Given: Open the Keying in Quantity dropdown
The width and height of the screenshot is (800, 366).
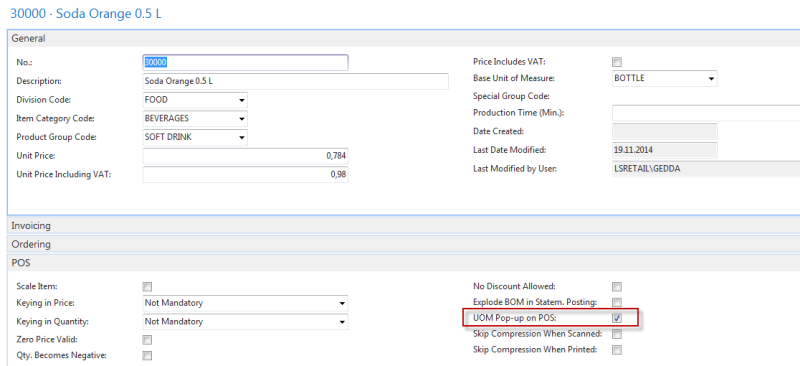Looking at the screenshot, I should tap(342, 322).
